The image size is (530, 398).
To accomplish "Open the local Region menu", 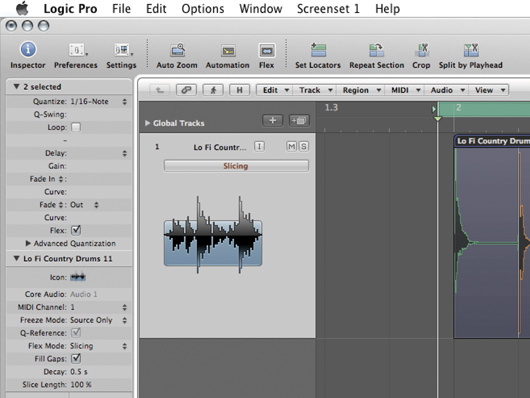I will tap(360, 90).
